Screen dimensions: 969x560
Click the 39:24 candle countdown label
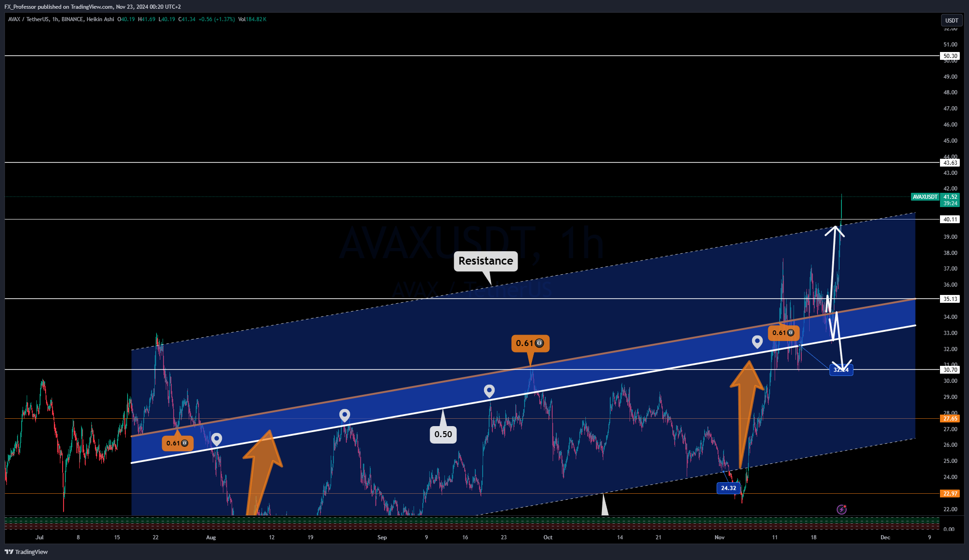coord(950,203)
